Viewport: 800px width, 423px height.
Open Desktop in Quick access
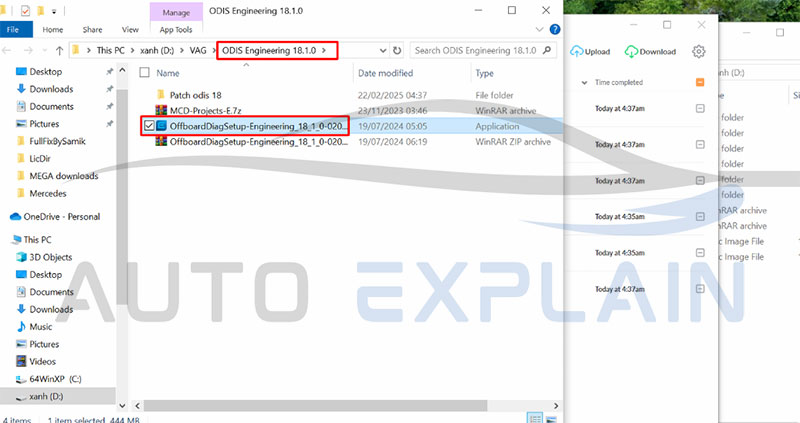click(x=45, y=71)
